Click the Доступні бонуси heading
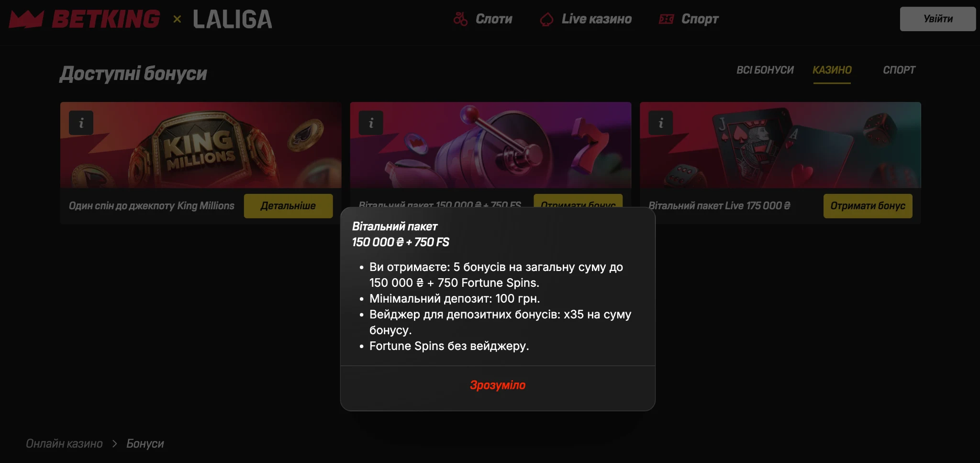 133,74
